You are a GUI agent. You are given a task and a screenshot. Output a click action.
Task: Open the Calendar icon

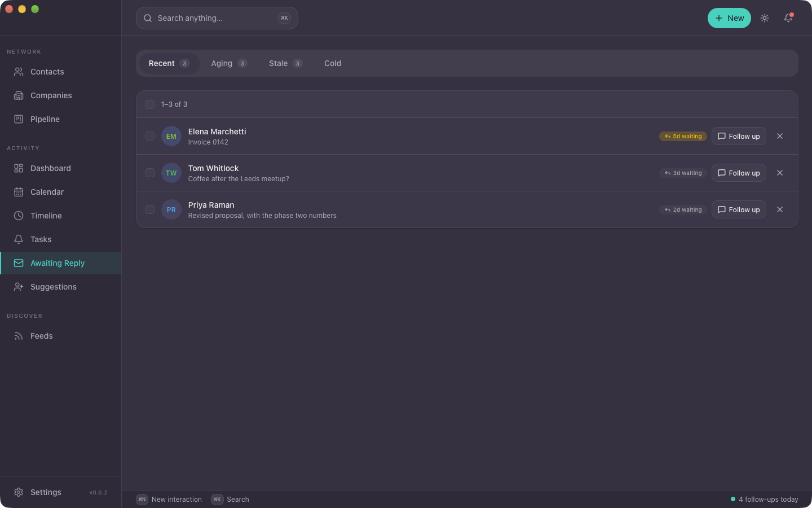coord(19,192)
